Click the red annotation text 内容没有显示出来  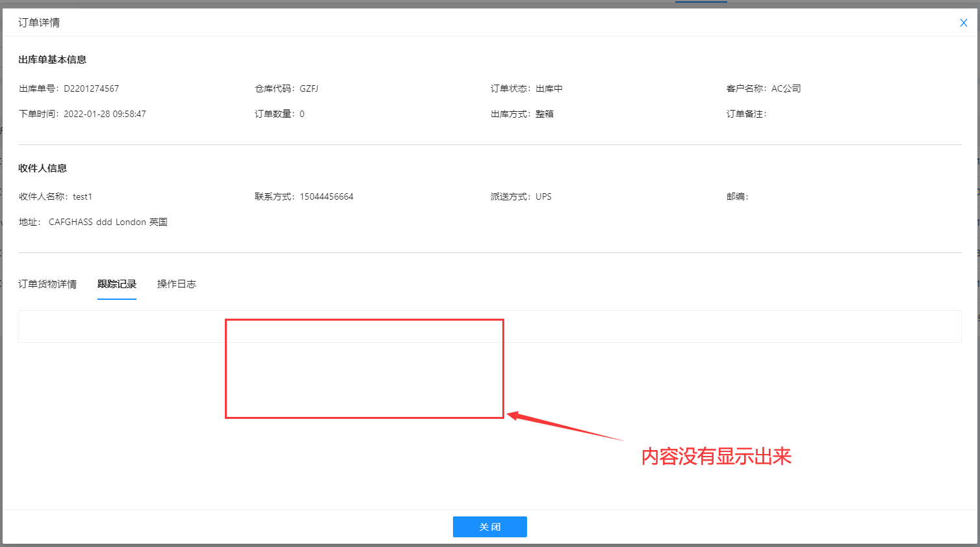716,457
